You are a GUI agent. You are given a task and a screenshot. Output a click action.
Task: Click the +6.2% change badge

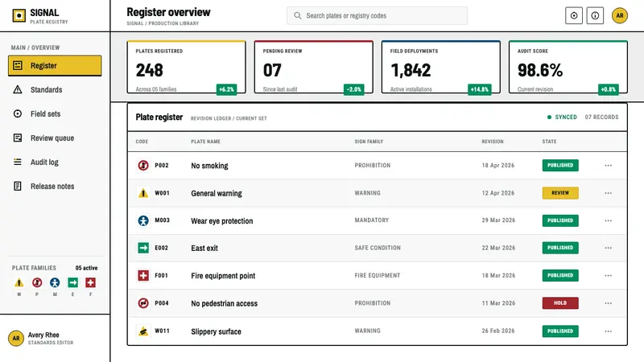pos(227,89)
